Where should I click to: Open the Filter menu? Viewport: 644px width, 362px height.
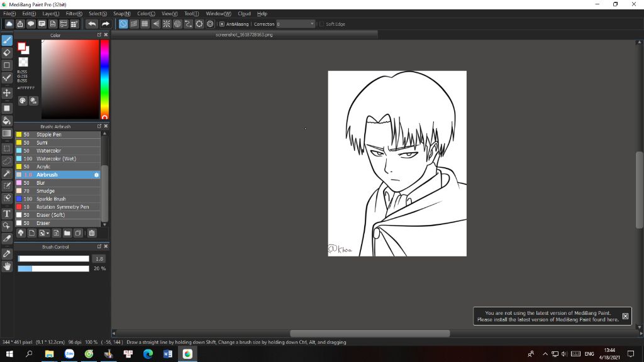tap(74, 14)
